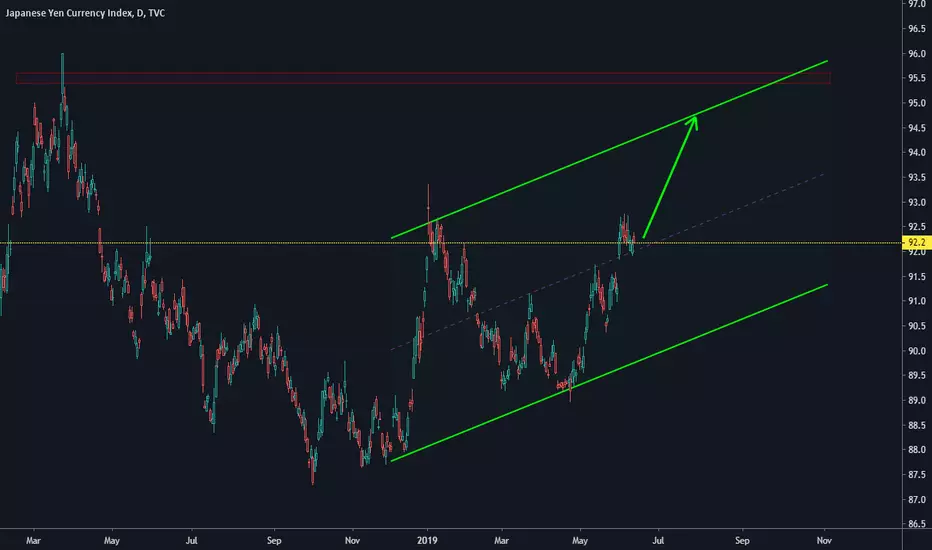This screenshot has height=550, width=932.
Task: Click the Japanese Yen Currency Index title
Action: click(85, 13)
